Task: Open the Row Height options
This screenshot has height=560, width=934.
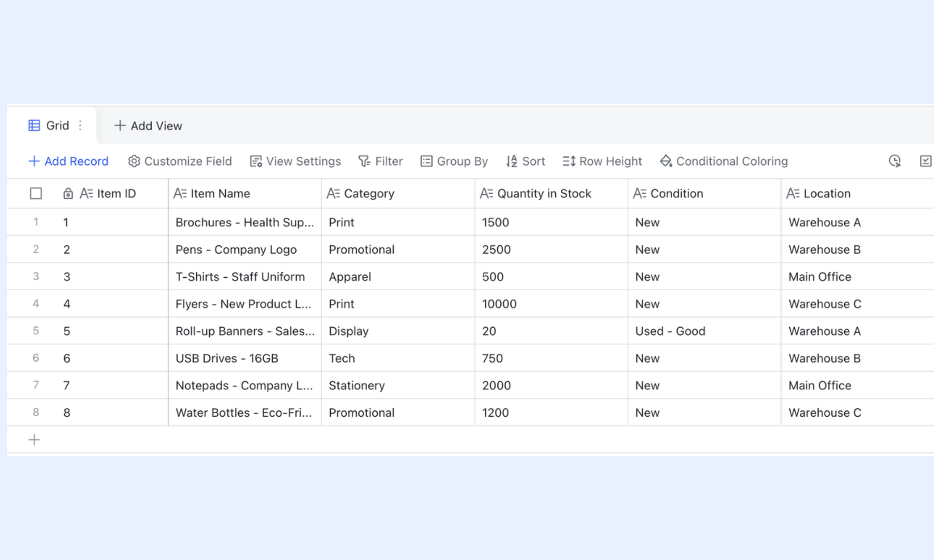Action: tap(602, 161)
